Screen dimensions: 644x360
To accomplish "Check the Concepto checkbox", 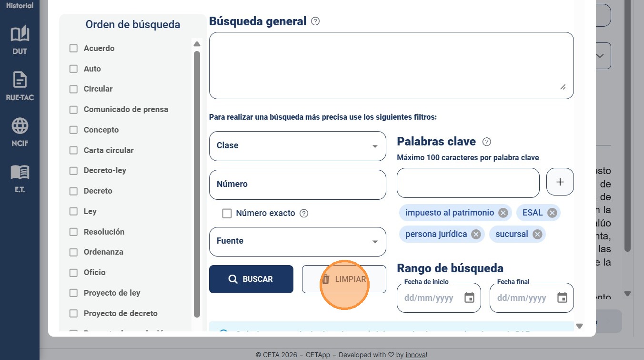I will (x=73, y=130).
